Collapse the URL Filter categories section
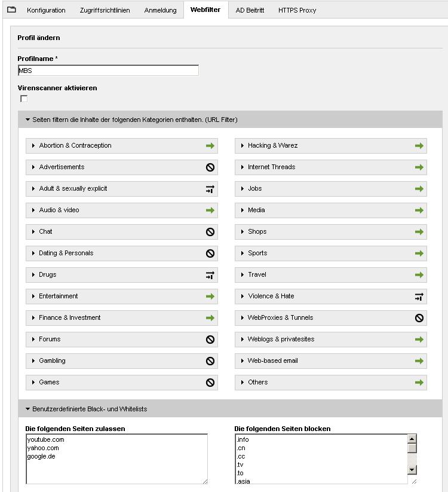Viewport: 448px width, 492px height. point(27,120)
